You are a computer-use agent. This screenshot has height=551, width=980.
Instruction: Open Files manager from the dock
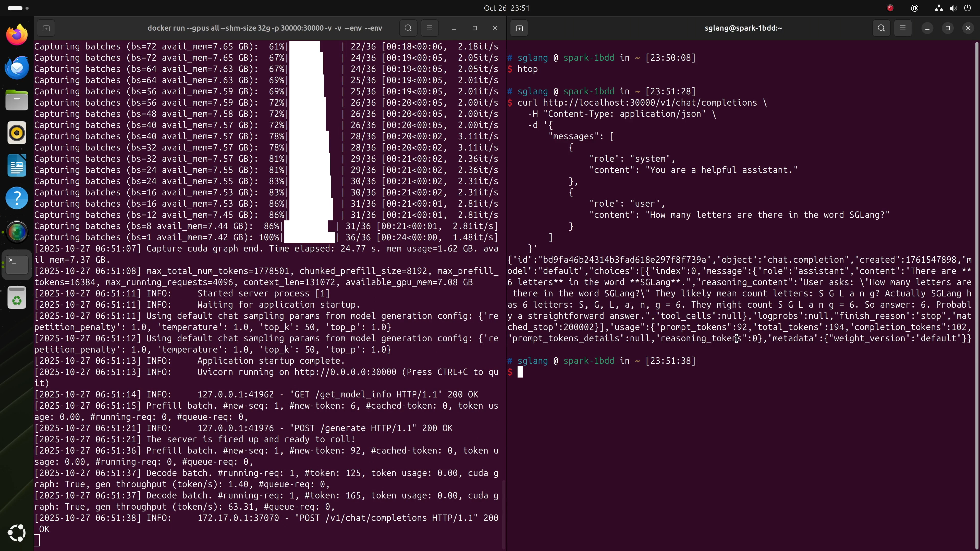pos(17,101)
